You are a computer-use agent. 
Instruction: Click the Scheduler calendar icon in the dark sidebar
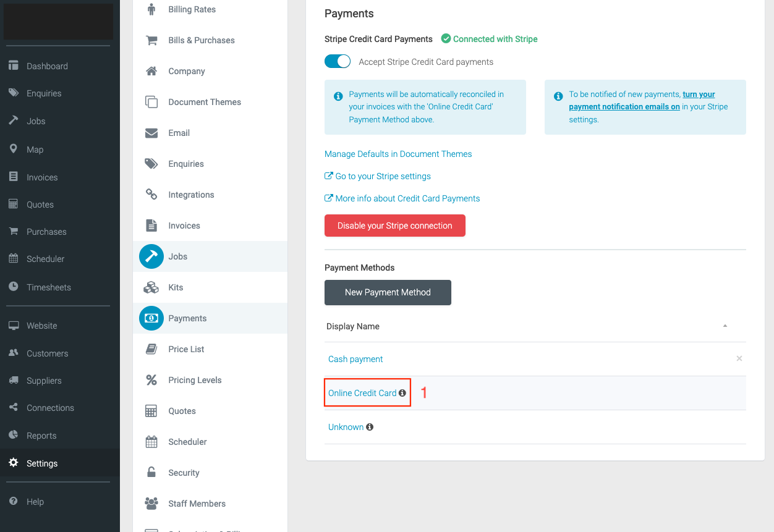pyautogui.click(x=14, y=258)
